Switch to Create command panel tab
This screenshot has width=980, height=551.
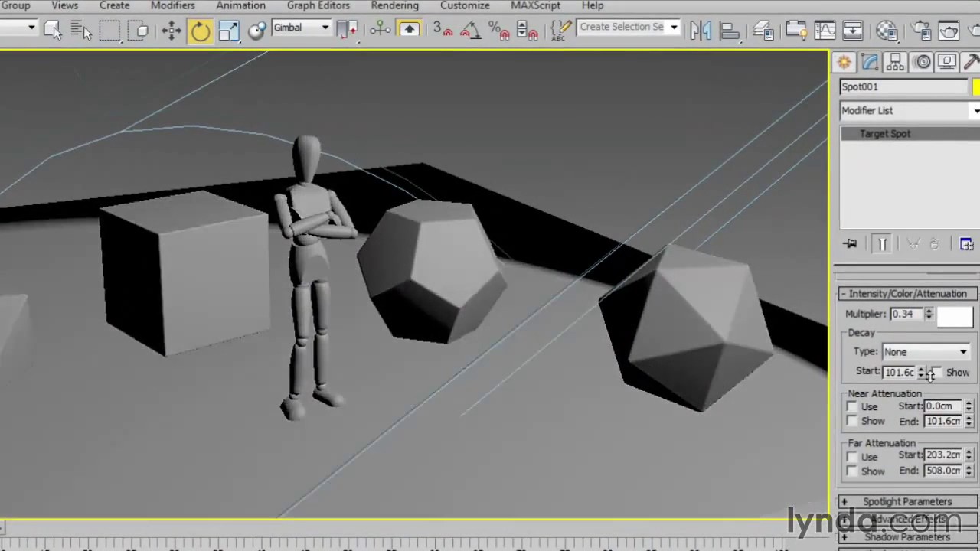[x=844, y=62]
